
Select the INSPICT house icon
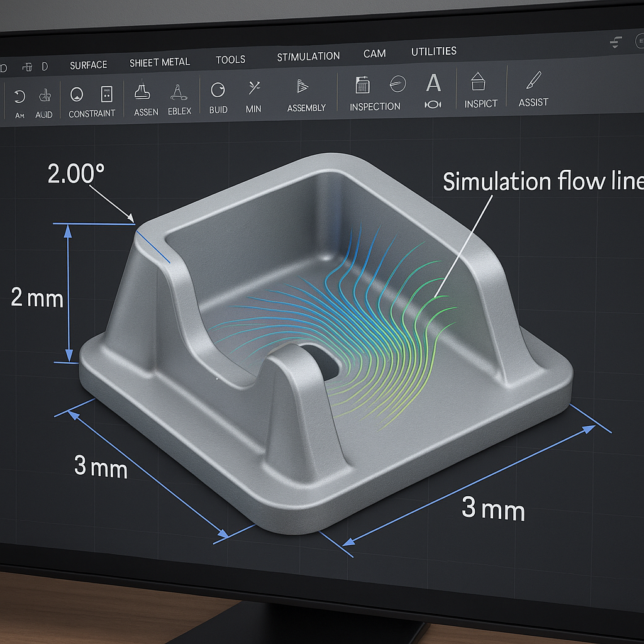(479, 82)
